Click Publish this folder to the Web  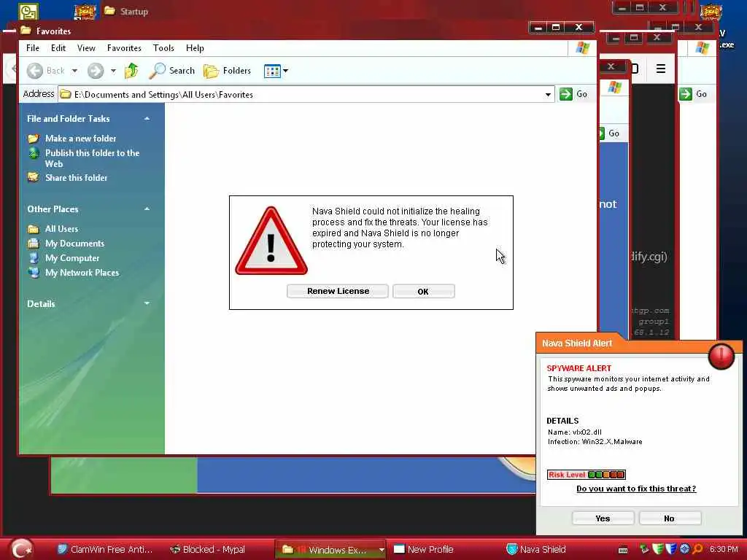pyautogui.click(x=92, y=158)
